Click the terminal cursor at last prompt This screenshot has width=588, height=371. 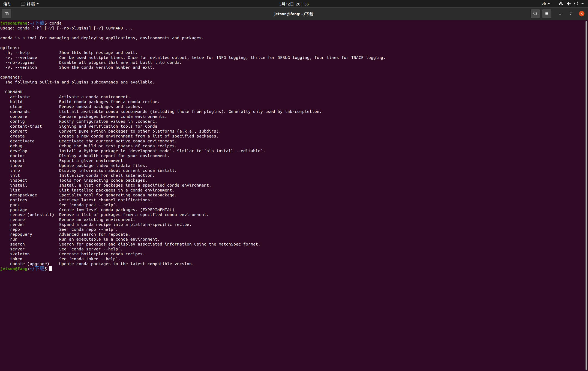pyautogui.click(x=50, y=269)
